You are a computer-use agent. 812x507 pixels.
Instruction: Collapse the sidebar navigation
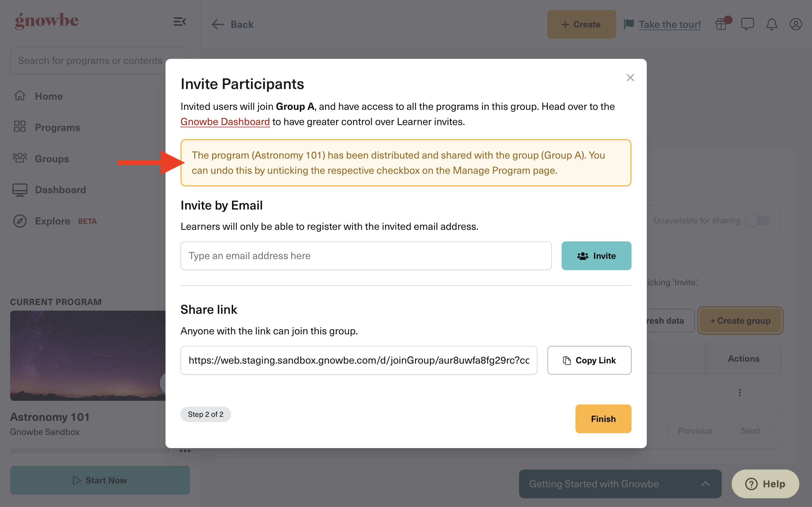point(180,21)
